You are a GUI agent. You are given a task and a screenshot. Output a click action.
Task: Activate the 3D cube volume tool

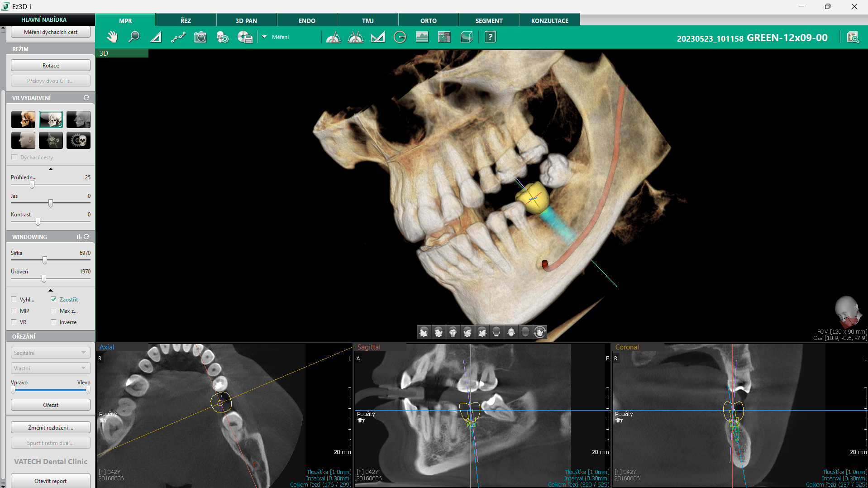(467, 37)
